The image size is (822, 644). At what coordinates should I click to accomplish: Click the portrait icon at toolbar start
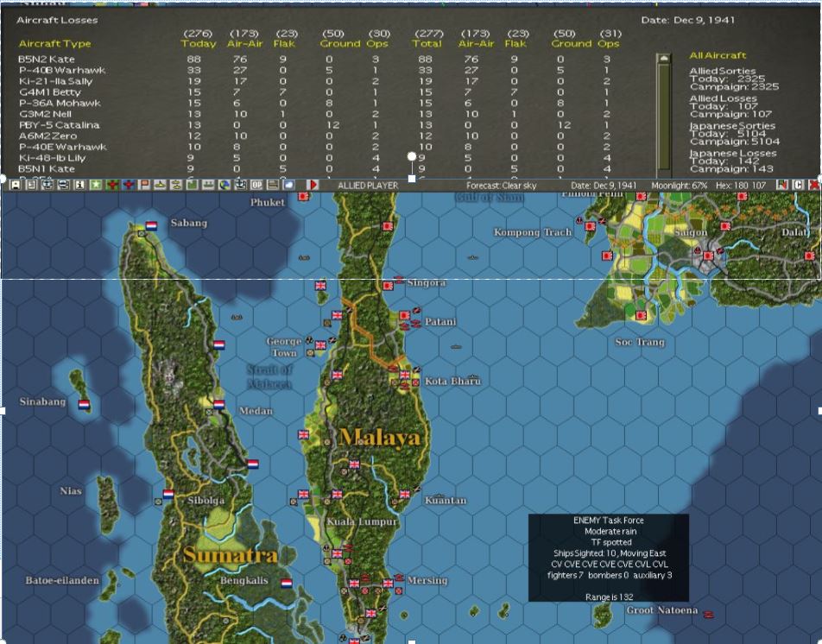16,185
